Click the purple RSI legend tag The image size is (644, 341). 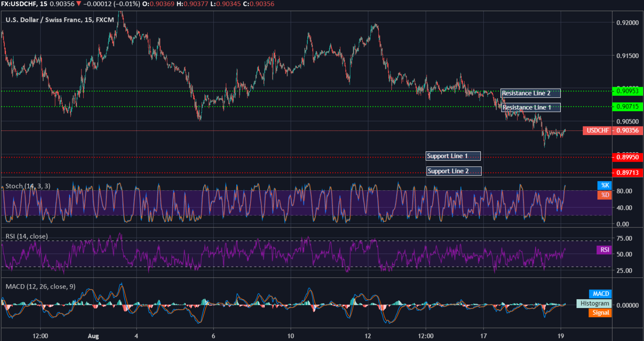pyautogui.click(x=604, y=250)
